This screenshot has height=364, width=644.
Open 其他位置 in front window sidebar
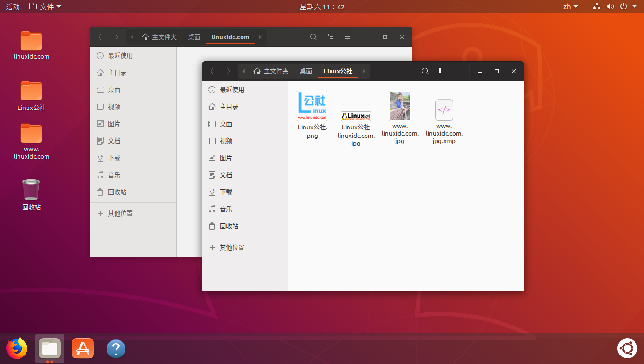(x=245, y=247)
